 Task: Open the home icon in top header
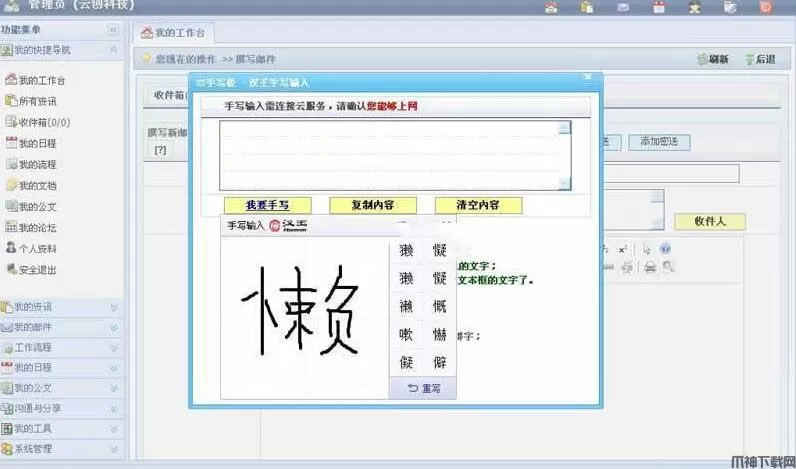[x=551, y=7]
